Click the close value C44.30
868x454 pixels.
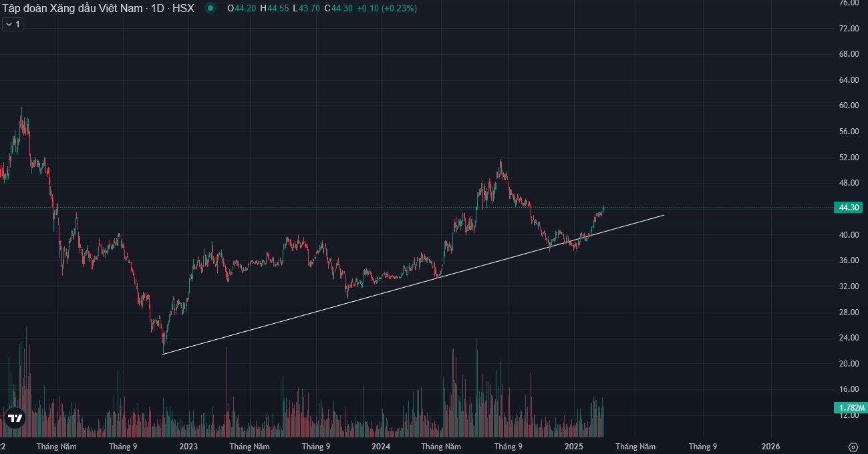[339, 9]
